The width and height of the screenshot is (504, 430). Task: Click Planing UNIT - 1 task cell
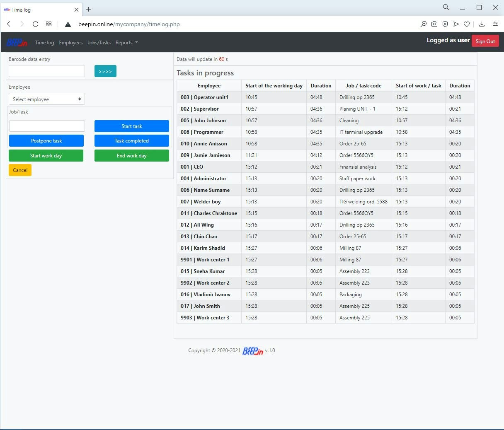pyautogui.click(x=363, y=109)
